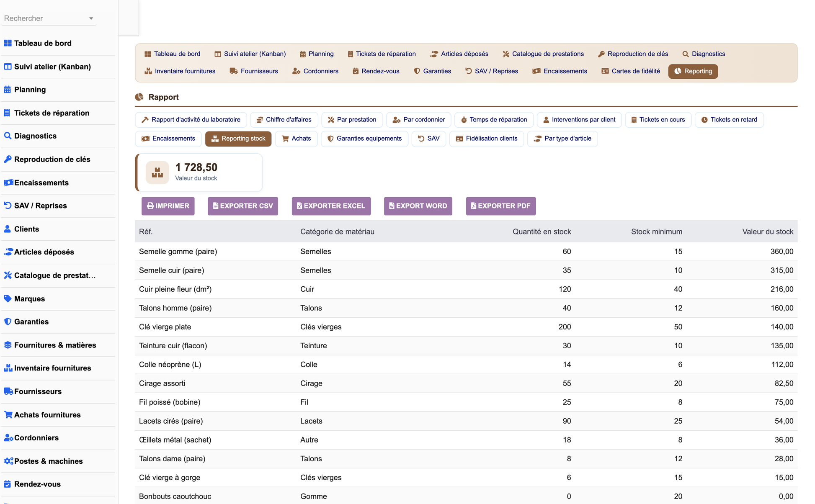Select the Clé vierge plate row

tap(466, 327)
